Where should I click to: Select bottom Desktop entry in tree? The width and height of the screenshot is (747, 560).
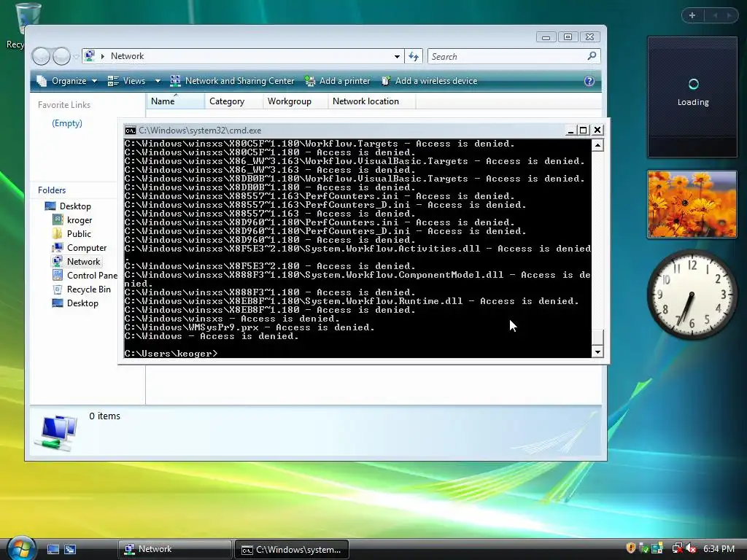click(x=75, y=303)
